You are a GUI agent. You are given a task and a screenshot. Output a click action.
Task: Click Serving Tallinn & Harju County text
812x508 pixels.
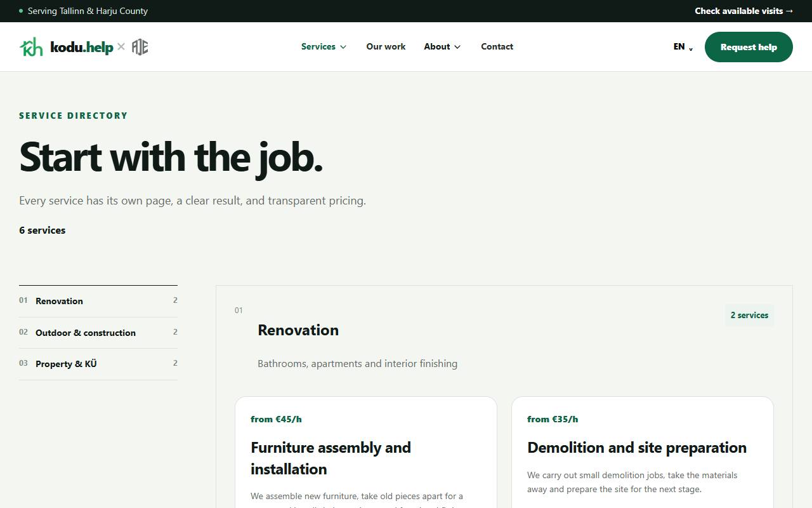(88, 11)
